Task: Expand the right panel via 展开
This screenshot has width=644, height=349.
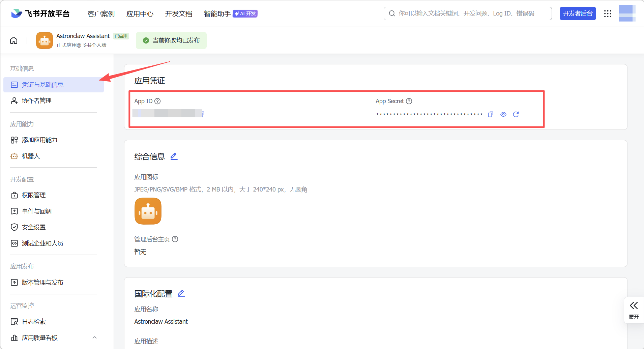Action: [x=633, y=310]
